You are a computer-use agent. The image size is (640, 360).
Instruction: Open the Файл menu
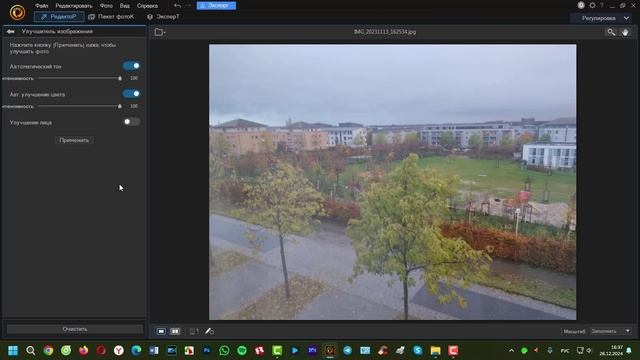pyautogui.click(x=42, y=6)
